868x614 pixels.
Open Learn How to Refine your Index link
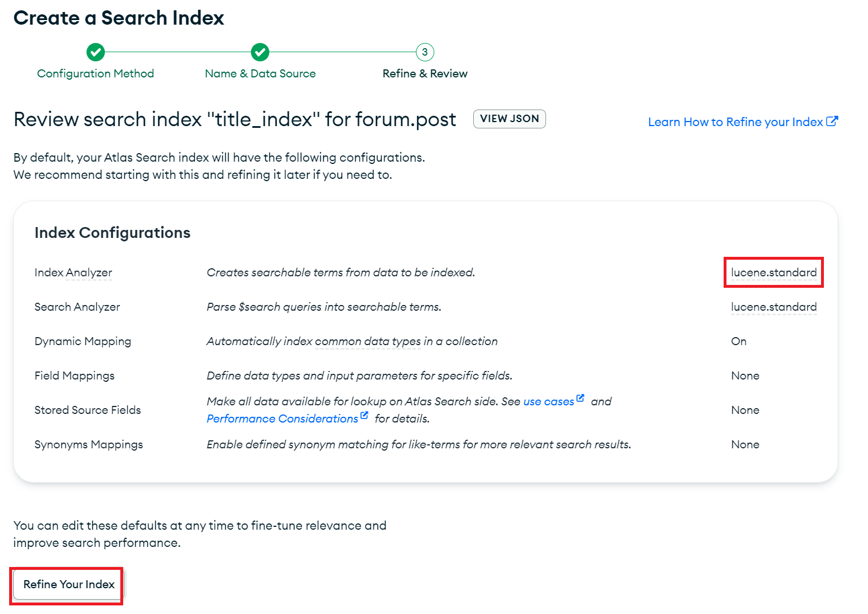pos(735,122)
